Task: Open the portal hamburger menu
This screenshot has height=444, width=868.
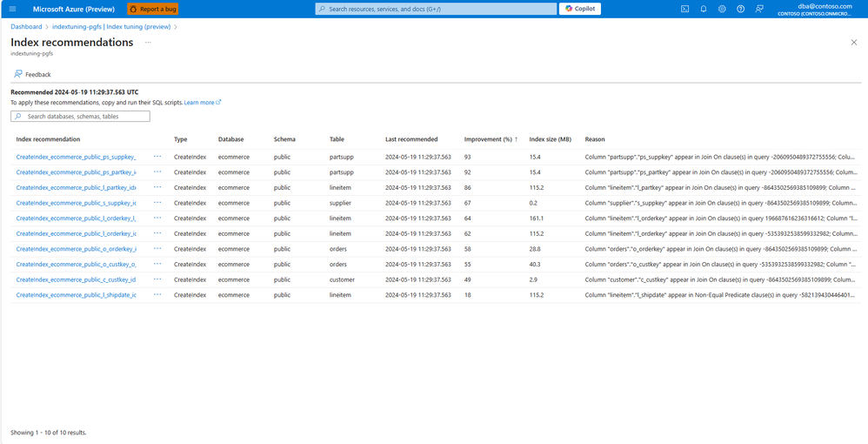Action: [13, 9]
